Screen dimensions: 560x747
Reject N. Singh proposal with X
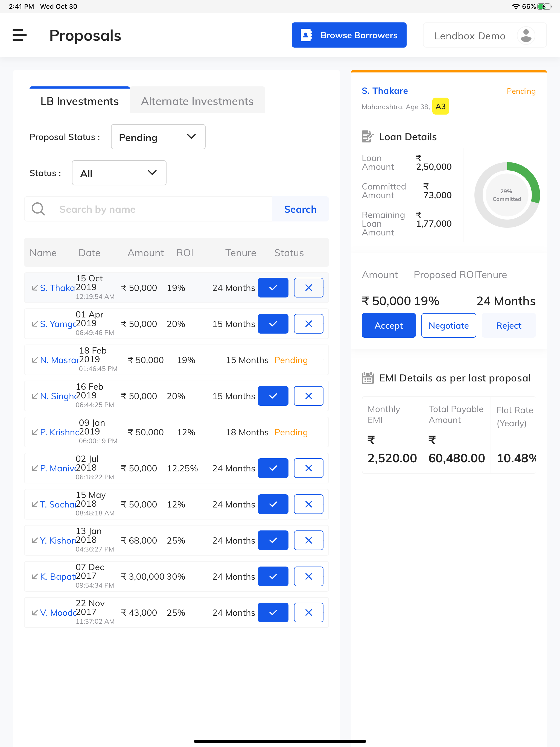point(308,396)
